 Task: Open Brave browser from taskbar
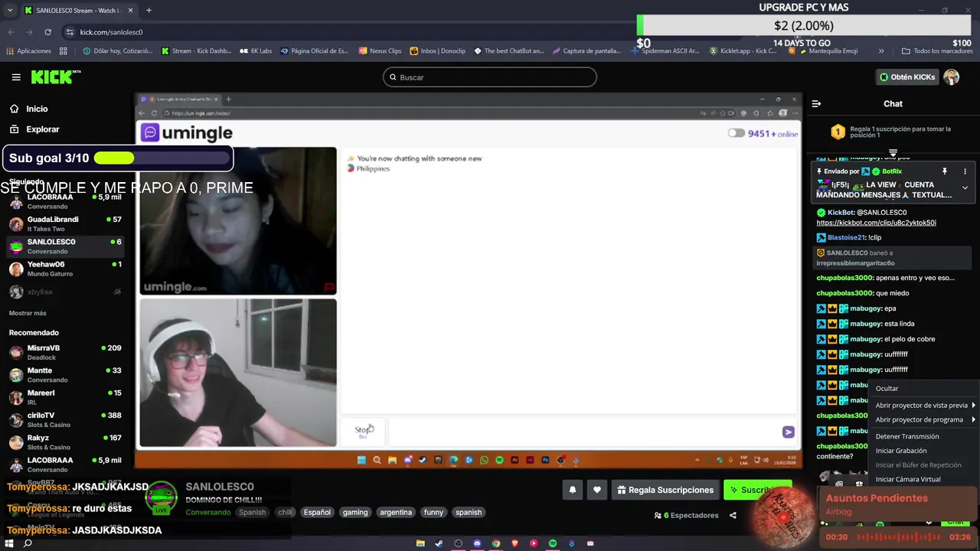(x=514, y=543)
